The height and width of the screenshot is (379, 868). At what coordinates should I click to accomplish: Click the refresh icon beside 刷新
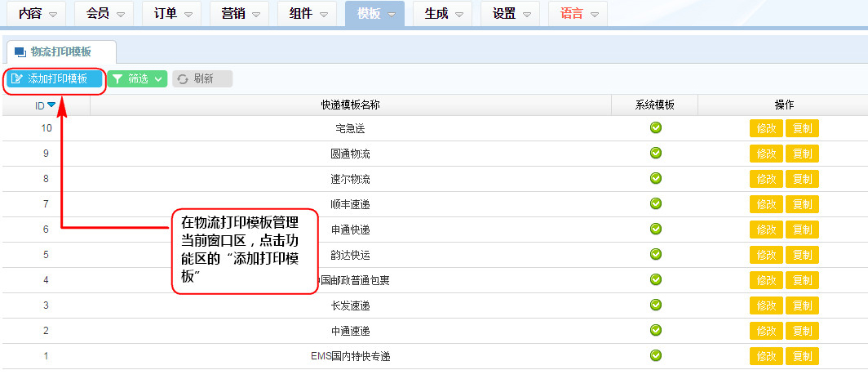(183, 79)
